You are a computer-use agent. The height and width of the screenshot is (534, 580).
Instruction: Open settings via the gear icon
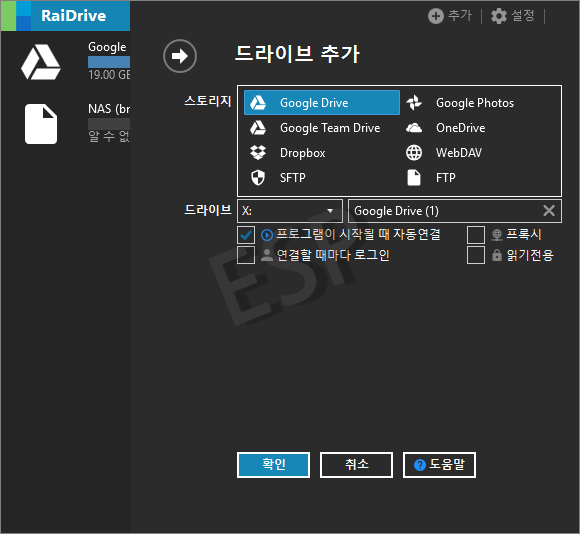(x=499, y=16)
